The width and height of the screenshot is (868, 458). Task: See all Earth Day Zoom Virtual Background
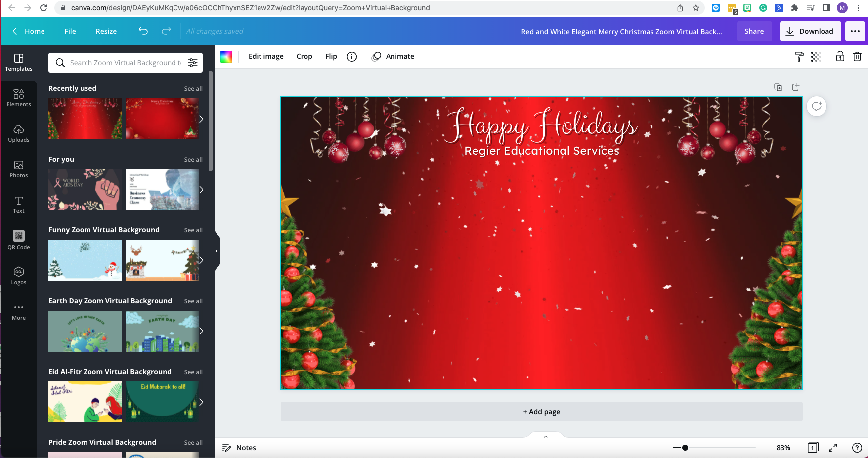click(193, 301)
